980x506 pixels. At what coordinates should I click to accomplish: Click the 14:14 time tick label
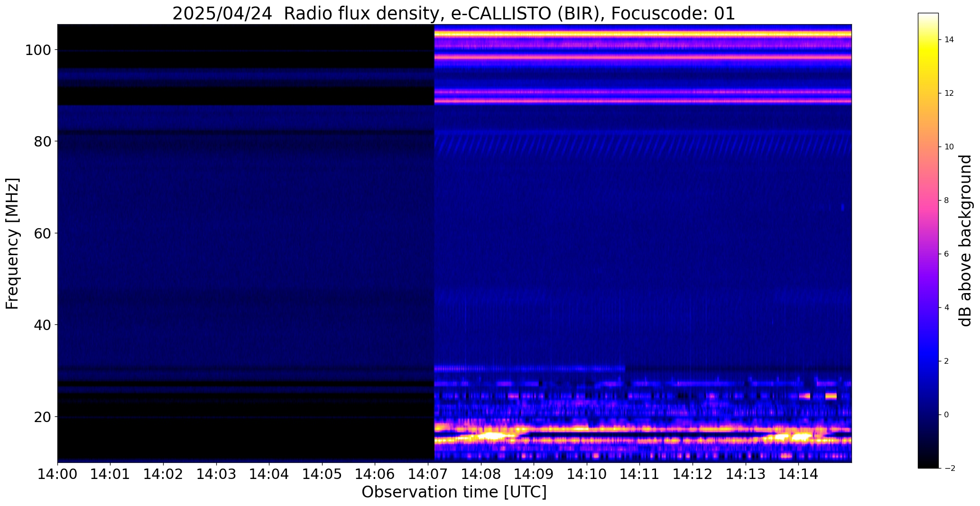798,474
